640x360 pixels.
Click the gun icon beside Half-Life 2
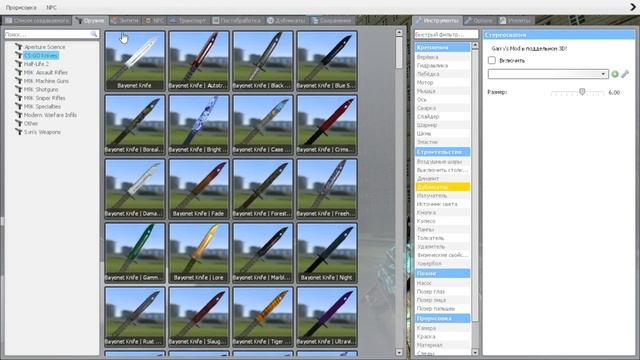tap(18, 64)
